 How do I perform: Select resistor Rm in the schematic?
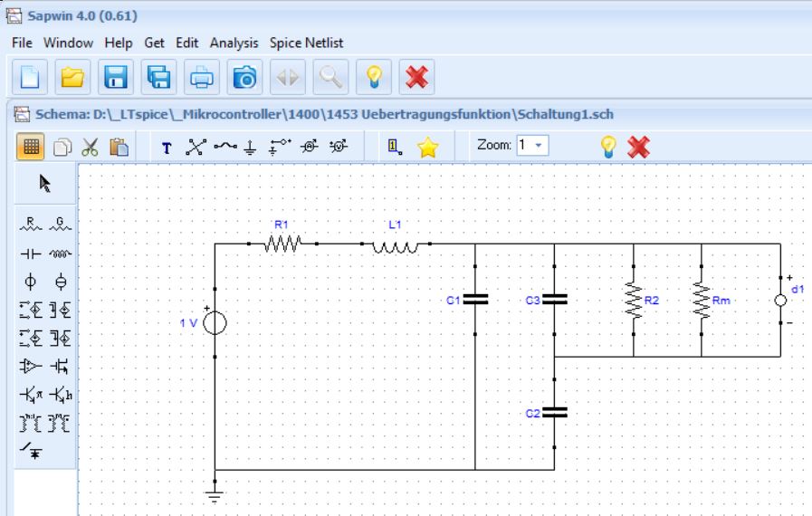coord(702,300)
